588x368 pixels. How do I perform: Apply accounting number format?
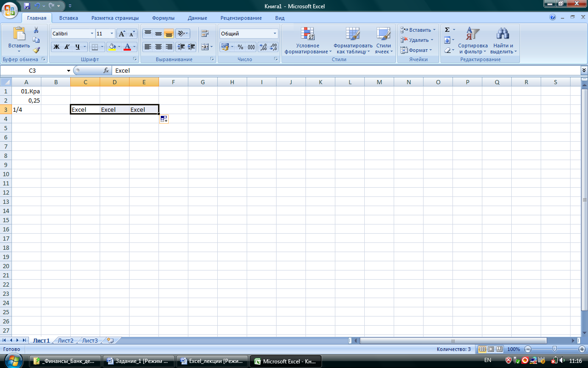[x=225, y=47]
